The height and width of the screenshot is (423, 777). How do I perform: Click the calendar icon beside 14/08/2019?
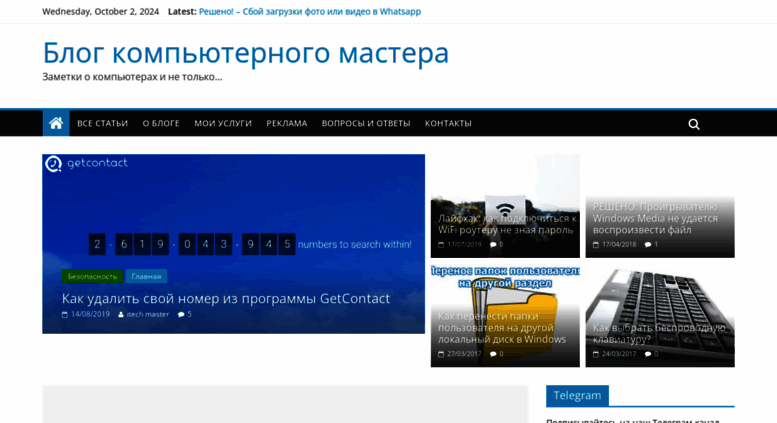64,315
